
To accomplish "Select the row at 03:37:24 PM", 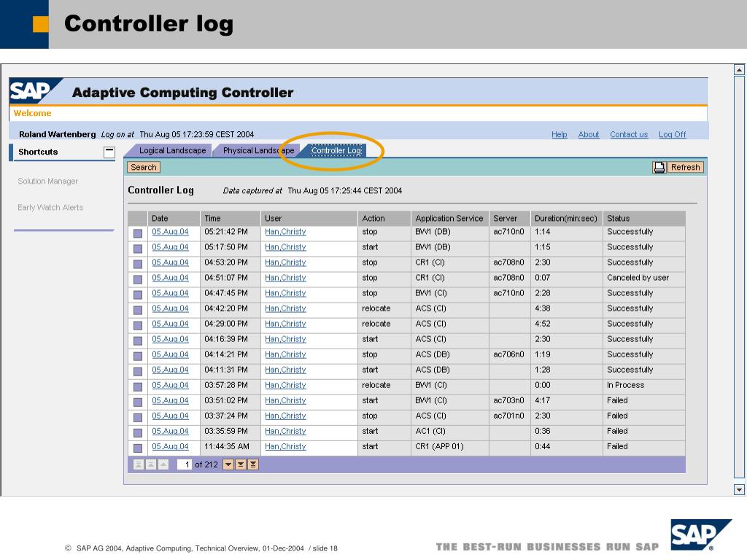I will coord(138,418).
